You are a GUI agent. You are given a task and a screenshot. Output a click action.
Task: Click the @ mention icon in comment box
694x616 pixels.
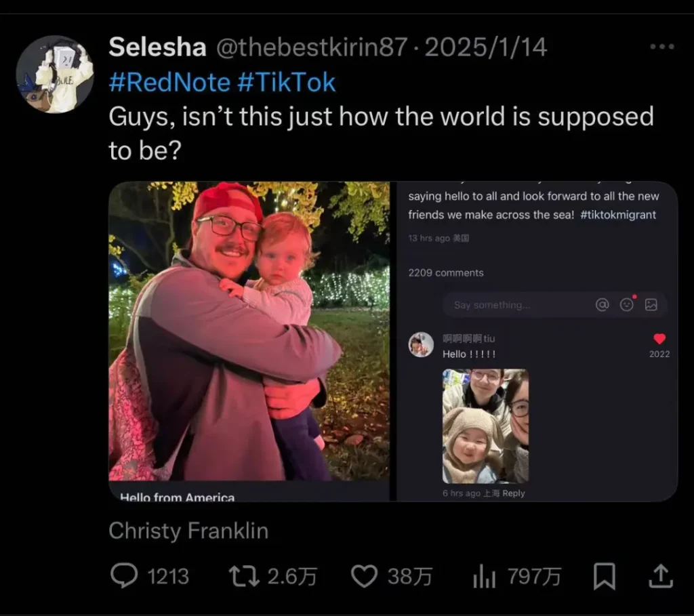[603, 305]
